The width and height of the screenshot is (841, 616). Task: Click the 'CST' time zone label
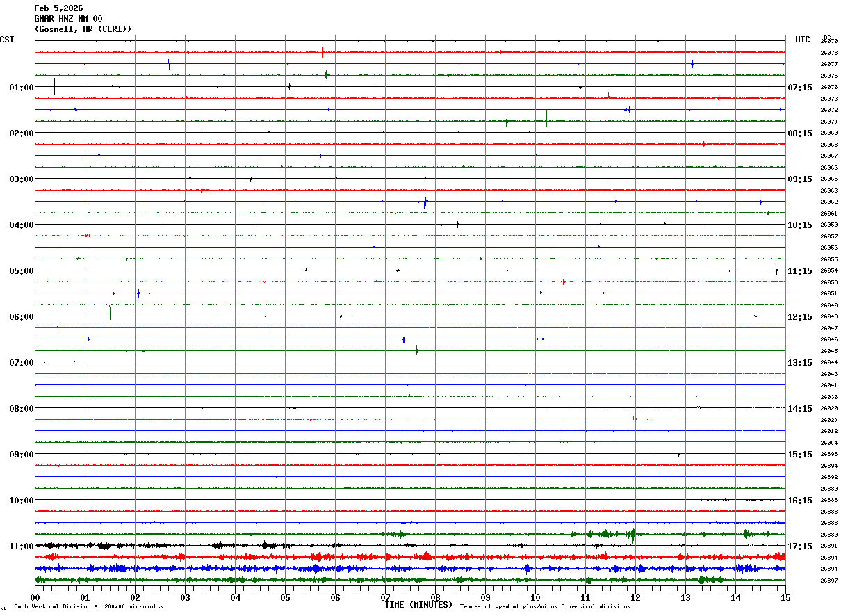pyautogui.click(x=8, y=40)
